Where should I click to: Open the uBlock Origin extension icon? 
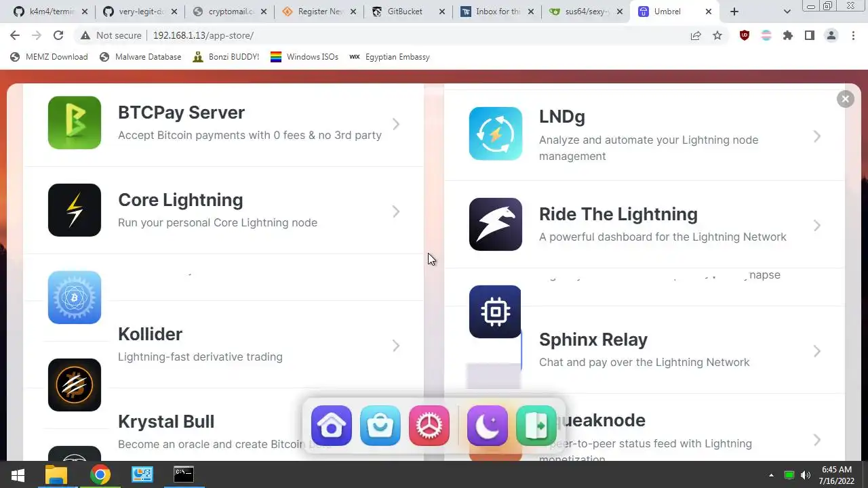(745, 35)
